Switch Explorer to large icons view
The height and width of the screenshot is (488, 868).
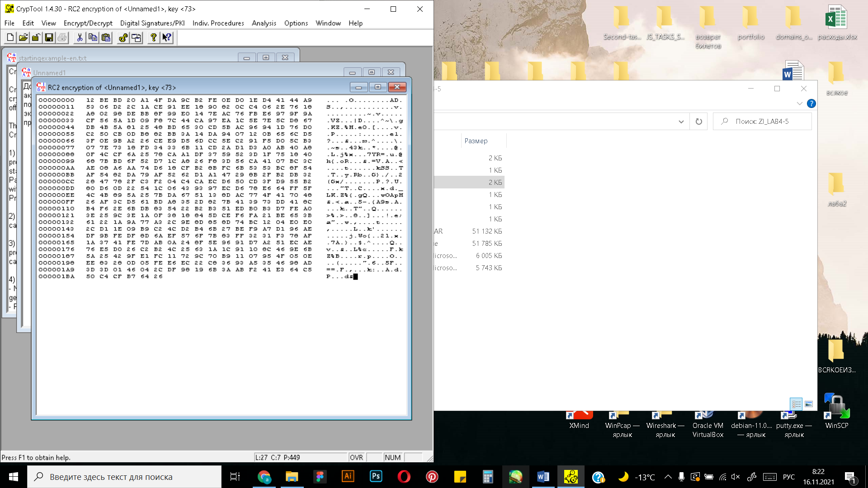coord(809,404)
